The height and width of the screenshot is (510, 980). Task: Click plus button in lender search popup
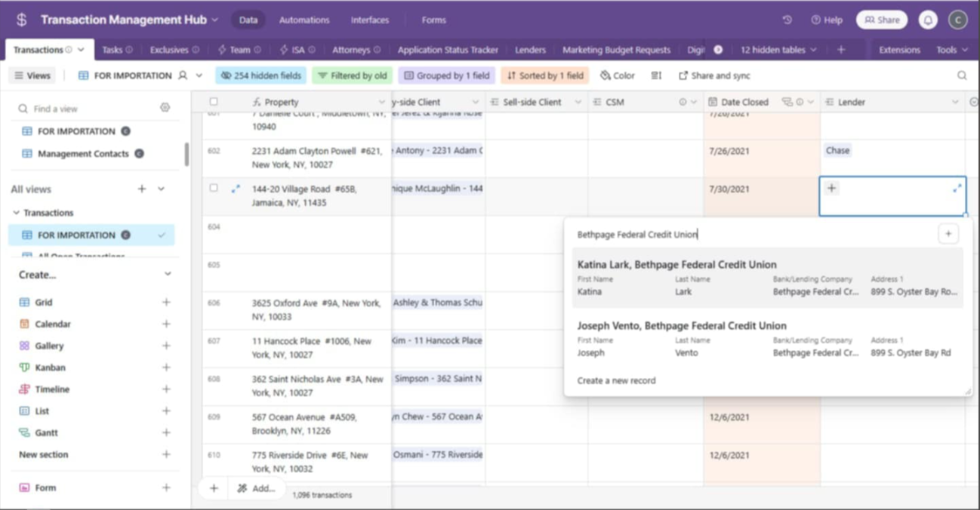pyautogui.click(x=948, y=234)
